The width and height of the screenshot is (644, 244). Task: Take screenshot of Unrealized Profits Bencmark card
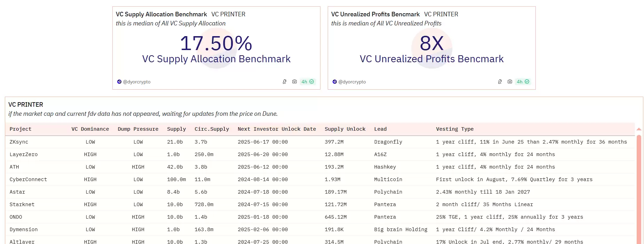coord(510,82)
